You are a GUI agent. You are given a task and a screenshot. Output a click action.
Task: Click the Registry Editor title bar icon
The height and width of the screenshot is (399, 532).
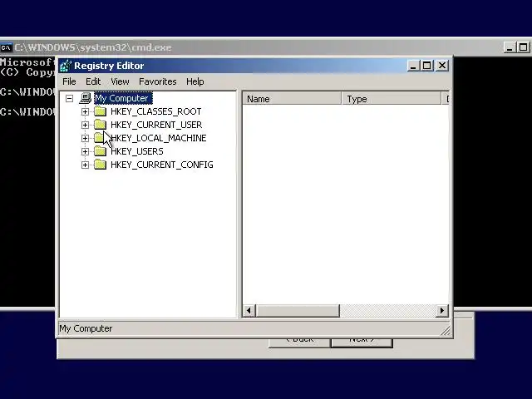66,66
